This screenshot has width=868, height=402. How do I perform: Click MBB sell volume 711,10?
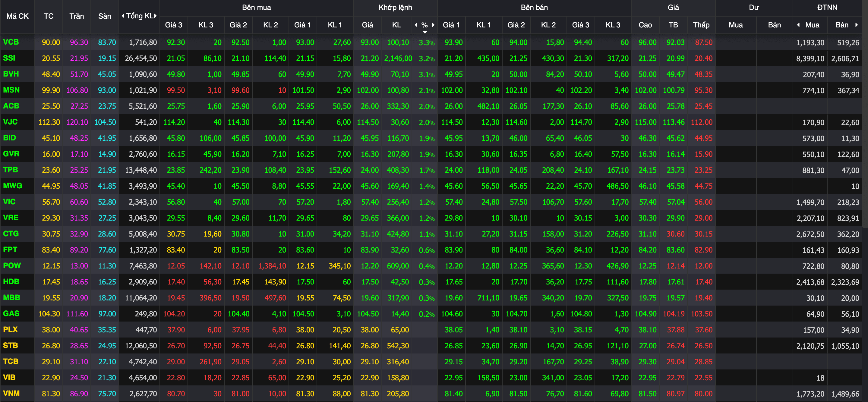coord(488,298)
